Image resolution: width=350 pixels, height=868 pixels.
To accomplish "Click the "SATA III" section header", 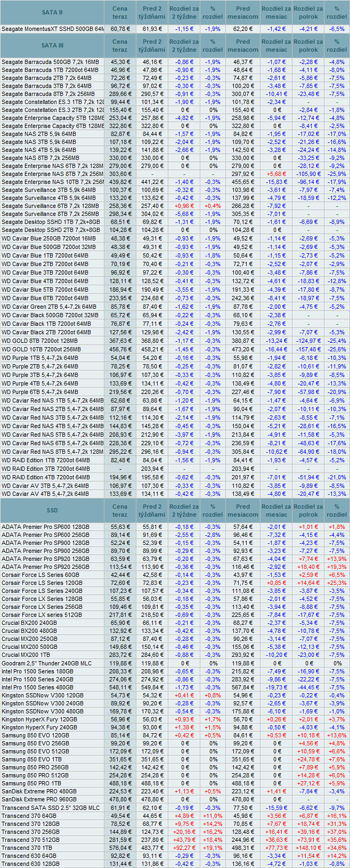I will (52, 45).
